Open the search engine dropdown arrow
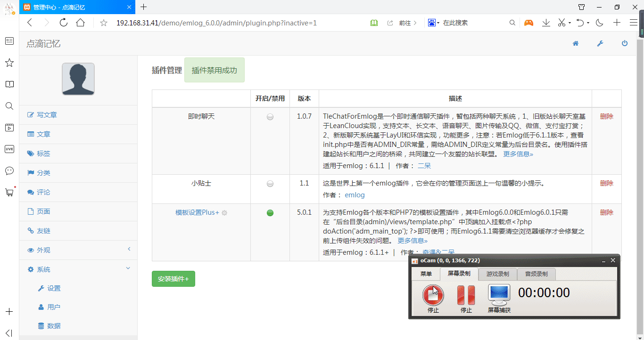The height and width of the screenshot is (340, 644). click(438, 23)
